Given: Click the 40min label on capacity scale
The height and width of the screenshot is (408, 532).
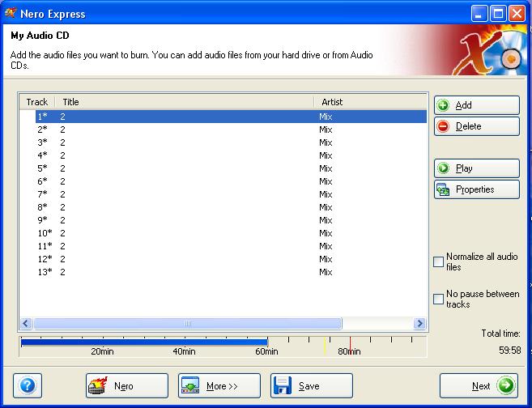Looking at the screenshot, I should pos(185,351).
